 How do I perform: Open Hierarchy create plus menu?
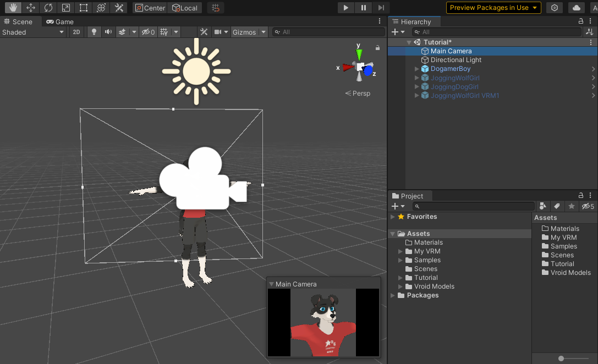click(x=398, y=32)
